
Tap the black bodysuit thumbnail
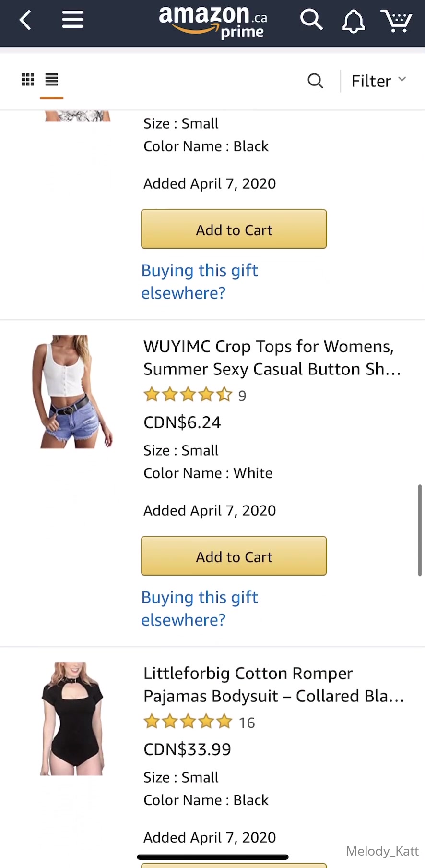coord(72,719)
